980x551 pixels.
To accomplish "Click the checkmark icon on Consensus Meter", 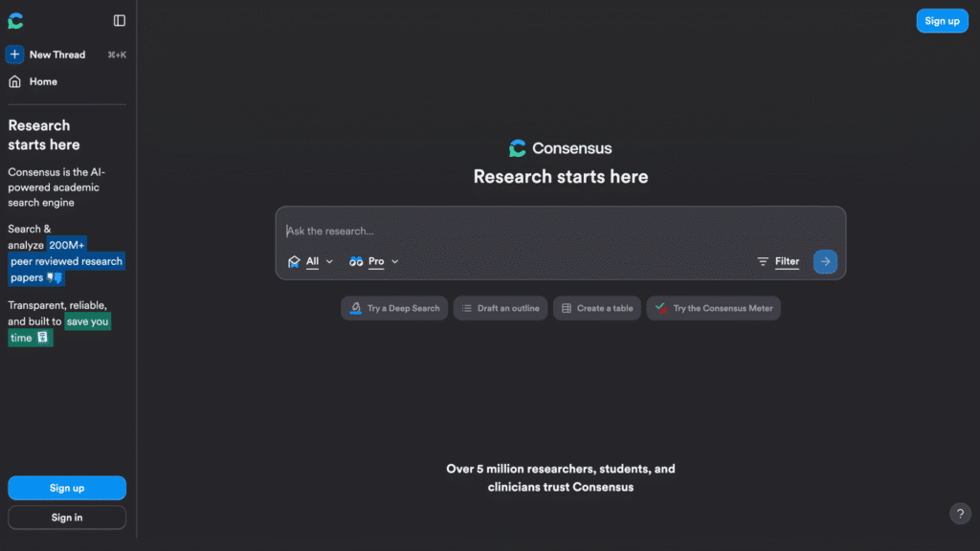I will 658,308.
